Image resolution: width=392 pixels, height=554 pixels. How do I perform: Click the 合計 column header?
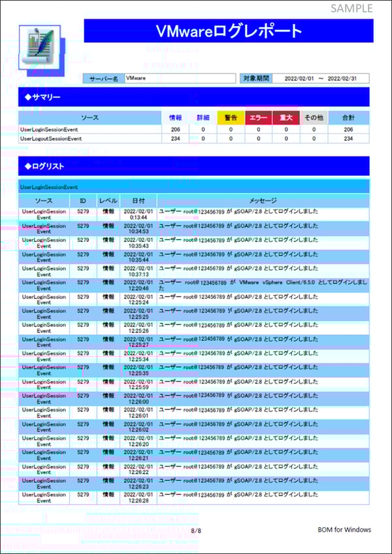coord(349,118)
